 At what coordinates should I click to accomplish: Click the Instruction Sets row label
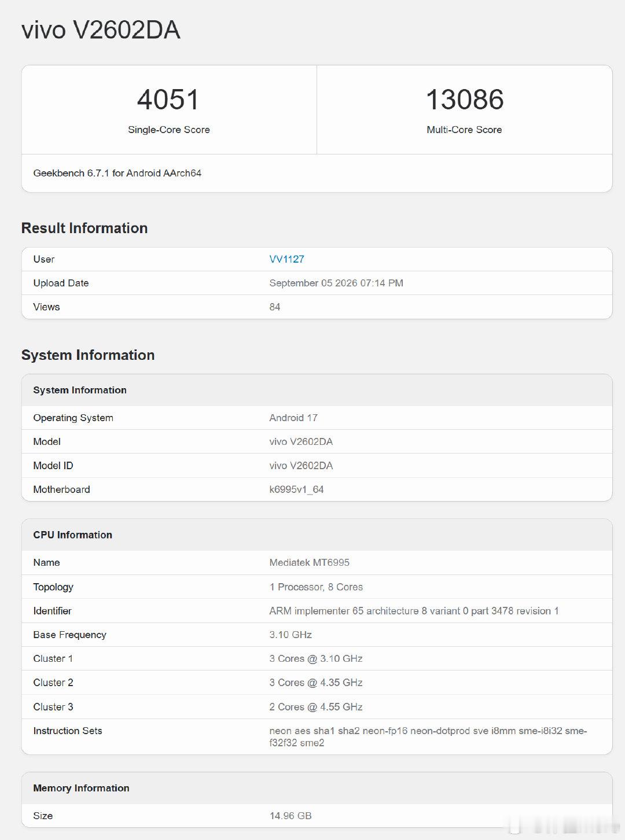68,731
